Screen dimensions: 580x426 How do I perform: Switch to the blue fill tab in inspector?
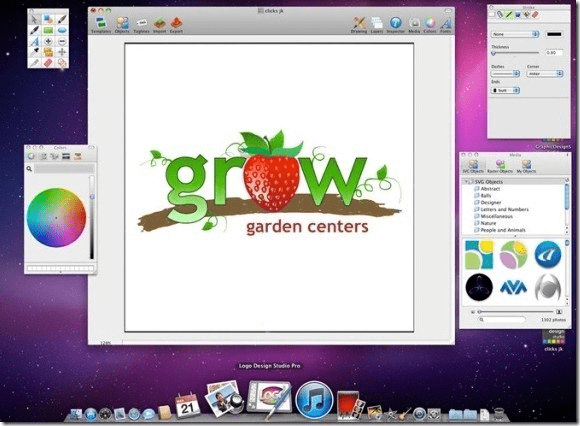(517, 14)
